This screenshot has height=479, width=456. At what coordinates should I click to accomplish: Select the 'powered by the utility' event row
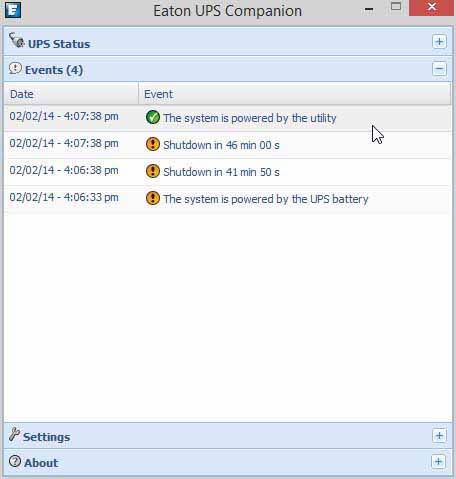point(228,118)
